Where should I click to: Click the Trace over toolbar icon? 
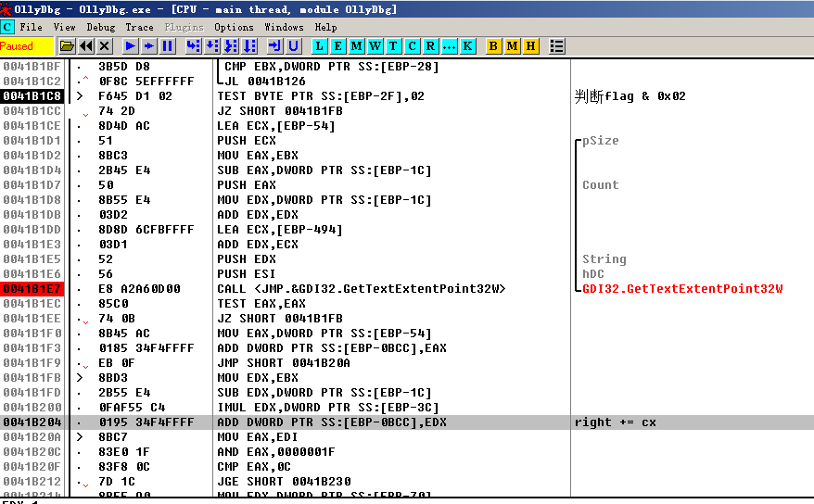point(249,46)
